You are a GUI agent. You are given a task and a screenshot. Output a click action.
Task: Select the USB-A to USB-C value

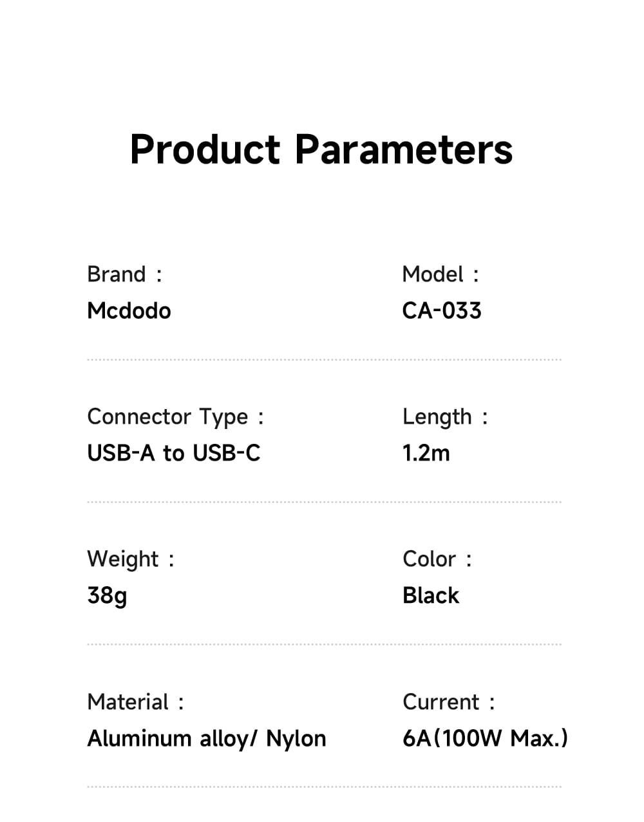[x=174, y=454]
